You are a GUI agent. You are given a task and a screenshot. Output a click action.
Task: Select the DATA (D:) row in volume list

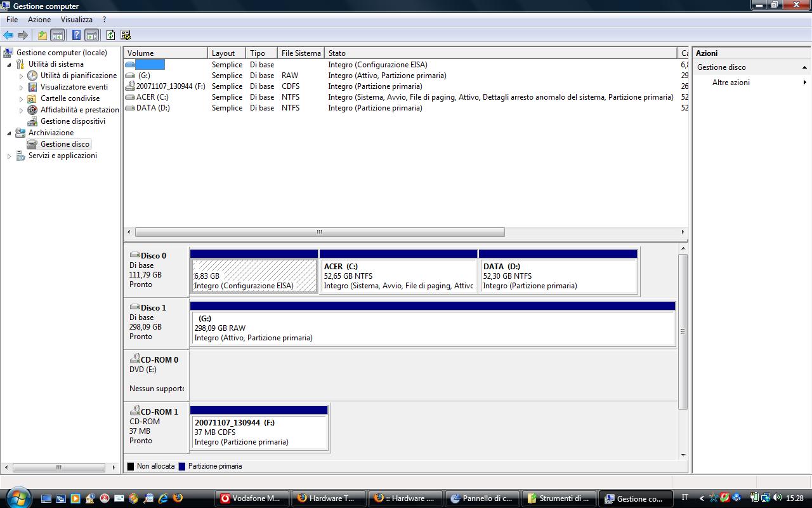click(x=406, y=108)
